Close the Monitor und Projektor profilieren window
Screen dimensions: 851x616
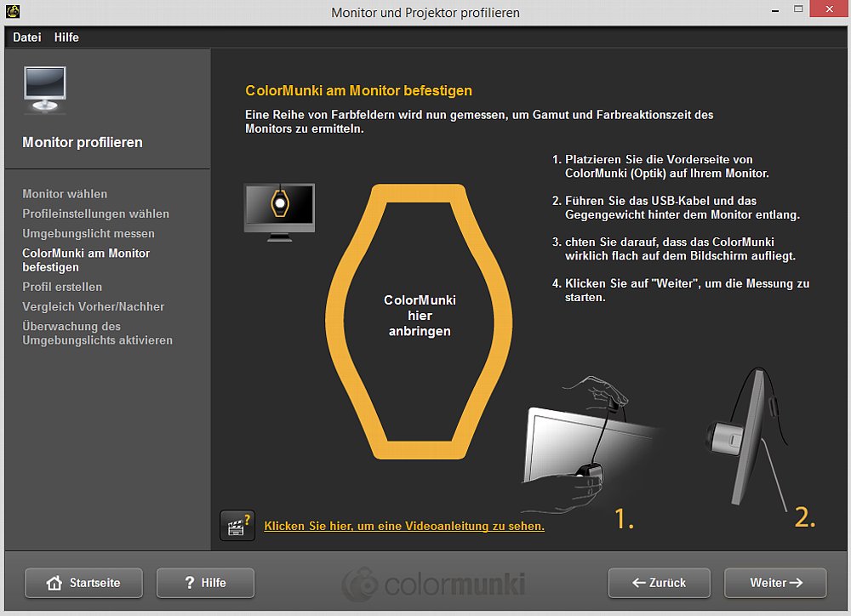coord(829,9)
